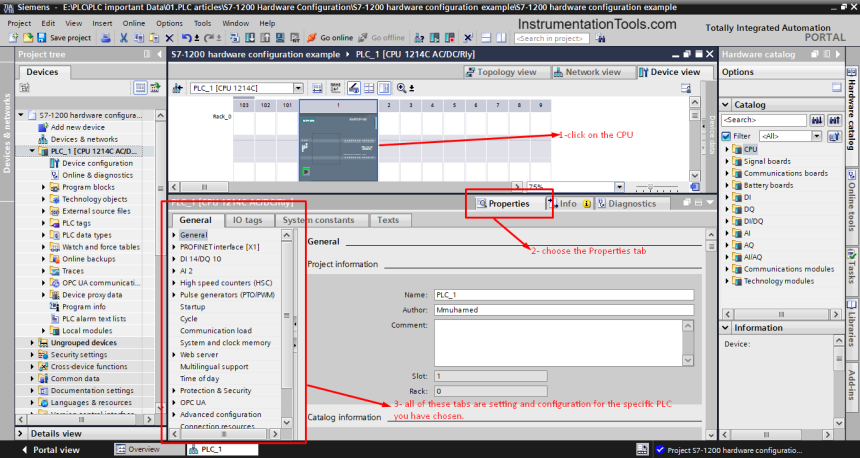This screenshot has width=860, height=458.
Task: Collapse the Catalog section
Action: (x=725, y=104)
